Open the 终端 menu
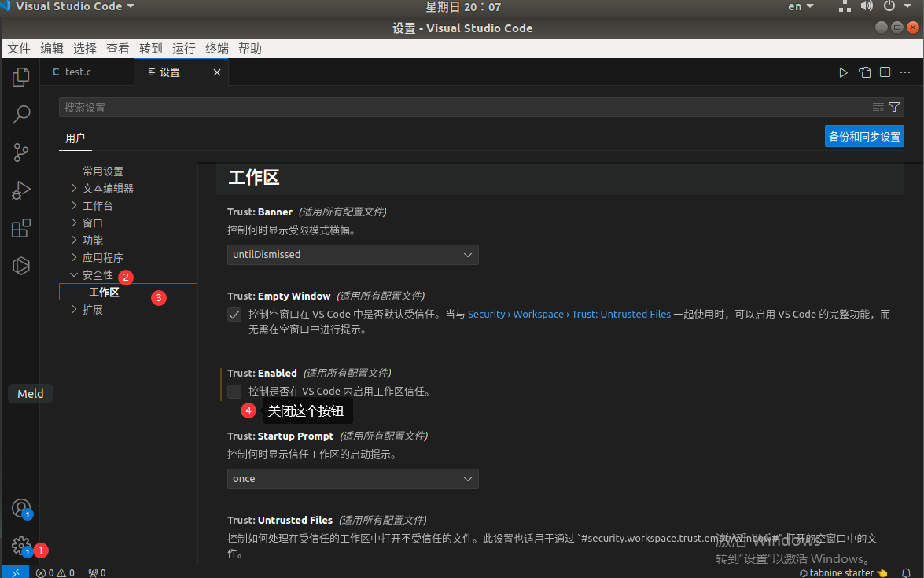This screenshot has height=578, width=924. point(217,49)
